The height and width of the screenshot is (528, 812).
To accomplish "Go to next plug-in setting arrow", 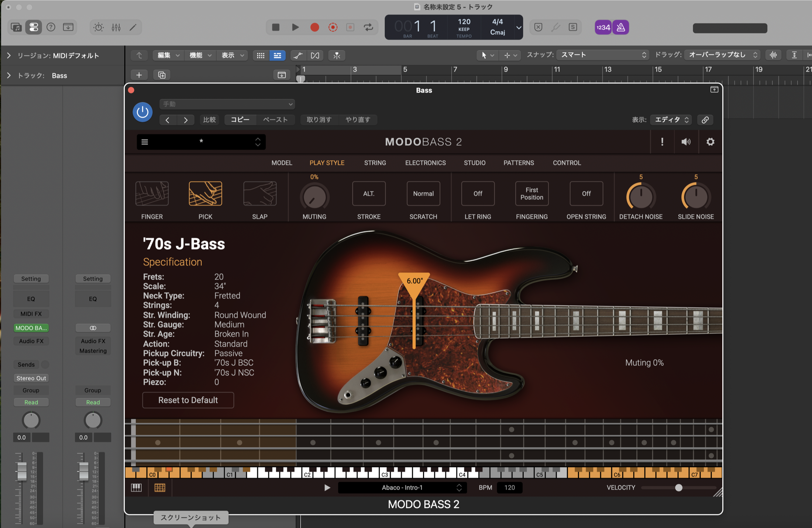I will pyautogui.click(x=186, y=120).
